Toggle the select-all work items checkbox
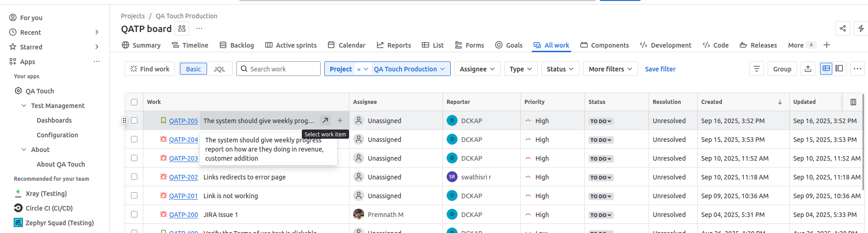 [x=134, y=102]
